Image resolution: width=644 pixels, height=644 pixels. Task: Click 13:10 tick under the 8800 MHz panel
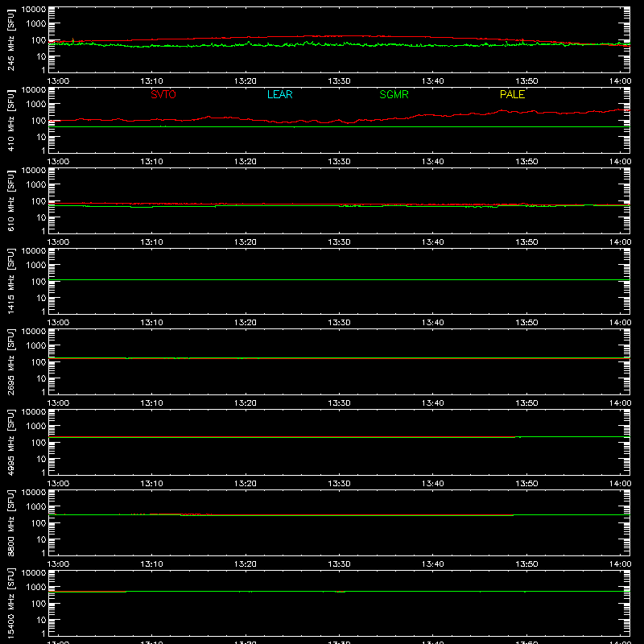point(151,564)
